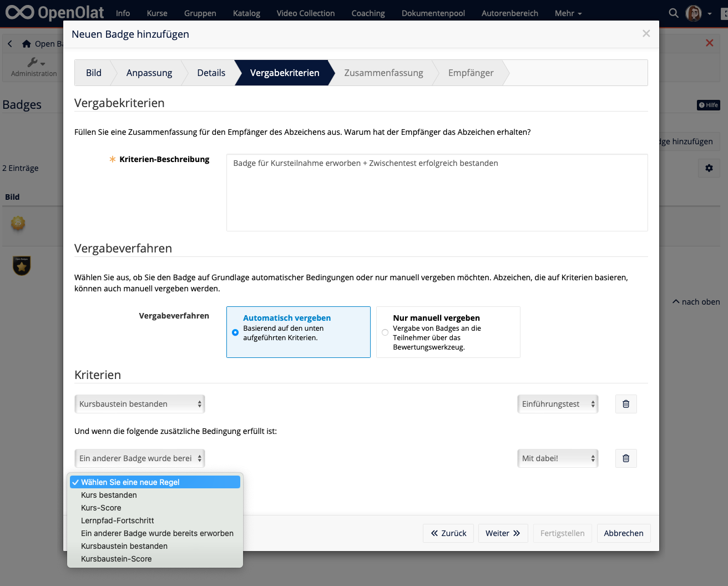The height and width of the screenshot is (586, 728).
Task: Click the 'Weiter' button
Action: (502, 533)
